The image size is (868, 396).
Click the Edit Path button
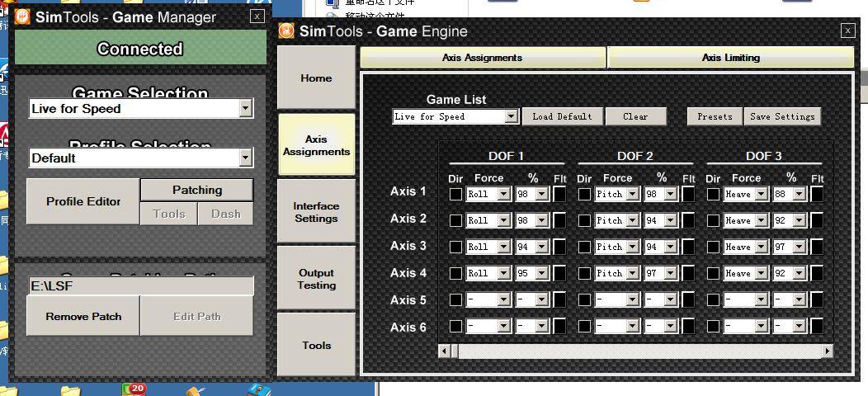tap(197, 316)
